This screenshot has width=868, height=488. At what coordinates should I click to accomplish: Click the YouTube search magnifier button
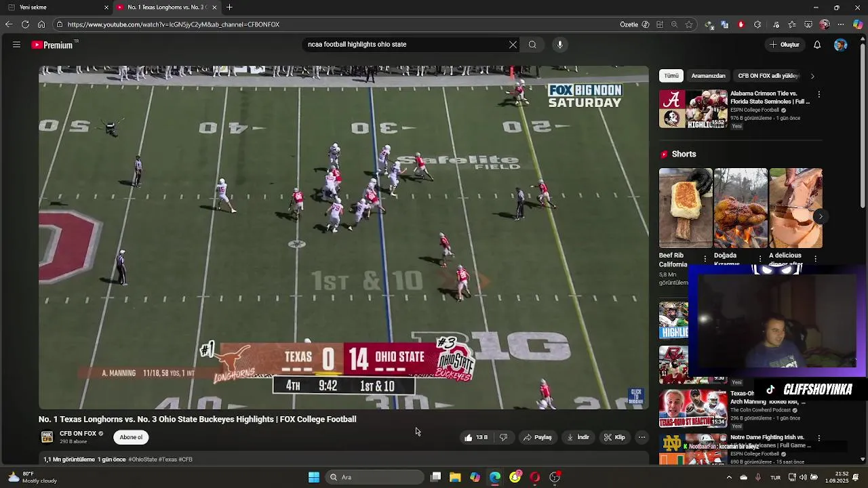(x=532, y=45)
